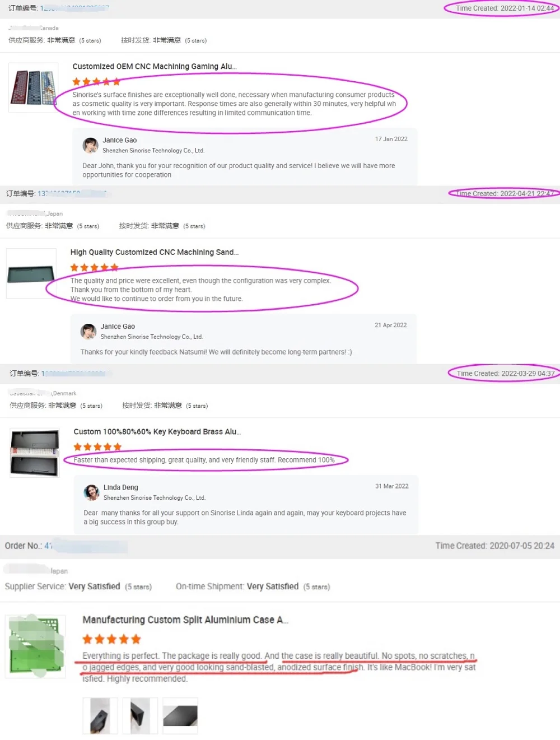Image resolution: width=560 pixels, height=740 pixels.
Task: Open Custom 100%80%60% Key Keyboard Brass title
Action: 157,431
